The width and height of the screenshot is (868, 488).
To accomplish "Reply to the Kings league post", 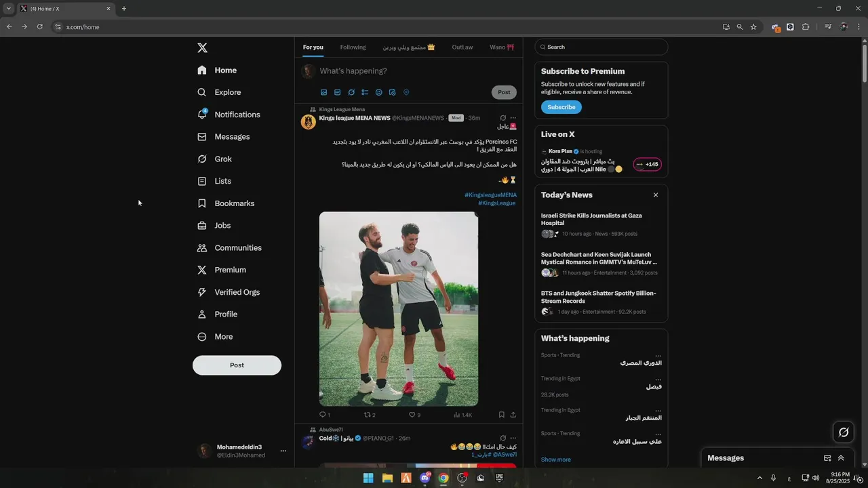I will coord(324,415).
